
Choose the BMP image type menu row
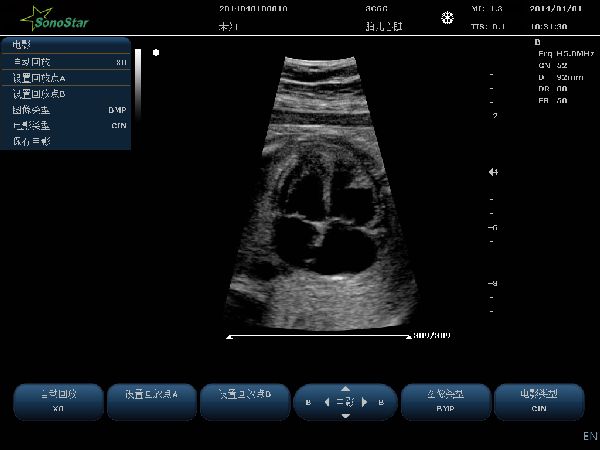point(66,109)
